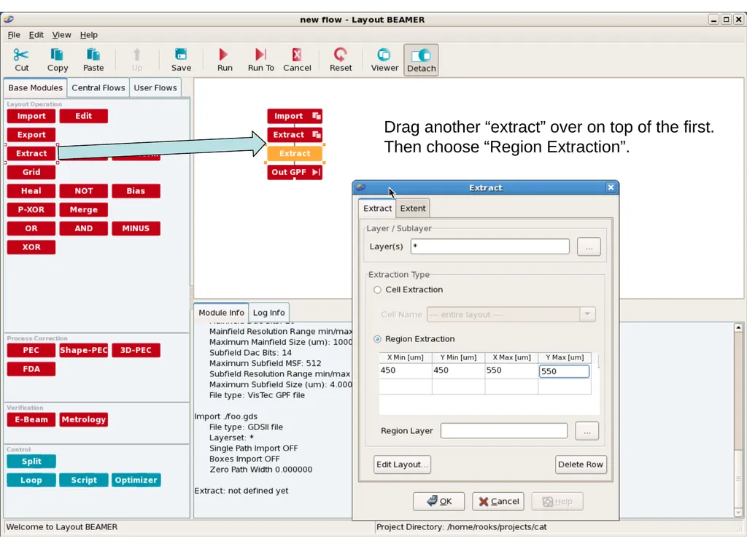Screen dimensions: 747x560
Task: Open the Help menu
Action: [88, 35]
